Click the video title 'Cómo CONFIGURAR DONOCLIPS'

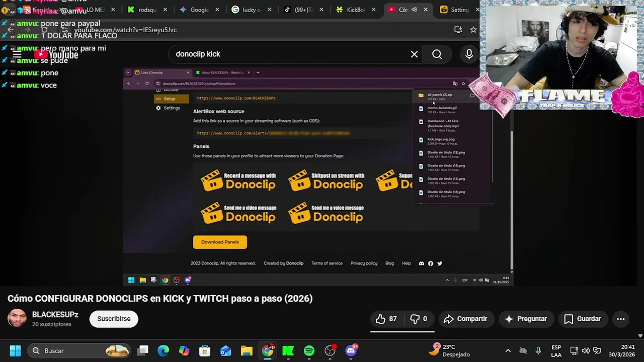click(160, 299)
